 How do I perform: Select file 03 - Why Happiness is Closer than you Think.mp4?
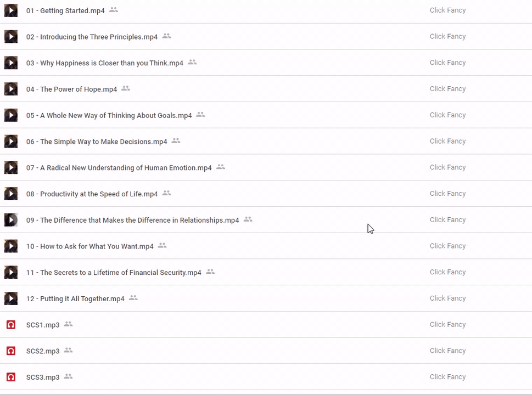104,63
